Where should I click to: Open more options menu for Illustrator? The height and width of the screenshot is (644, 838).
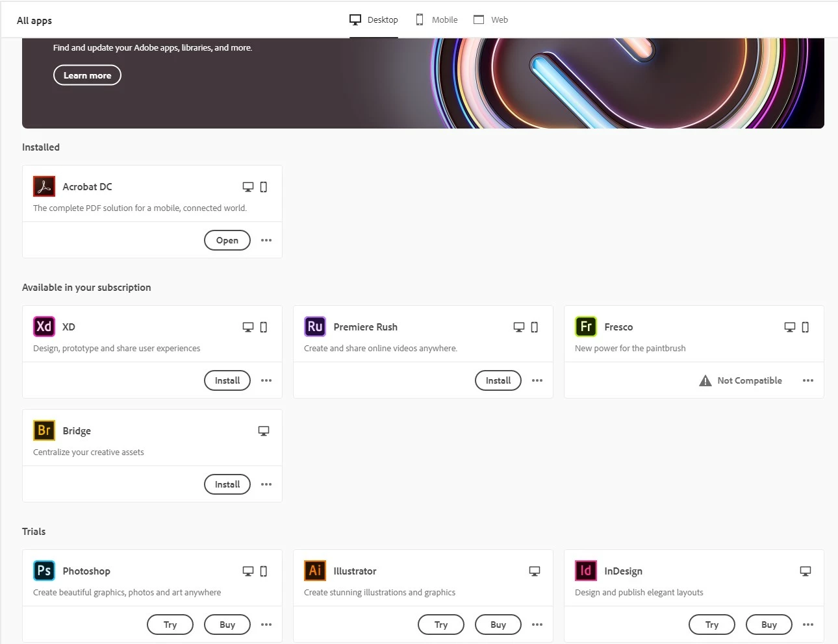pos(537,625)
